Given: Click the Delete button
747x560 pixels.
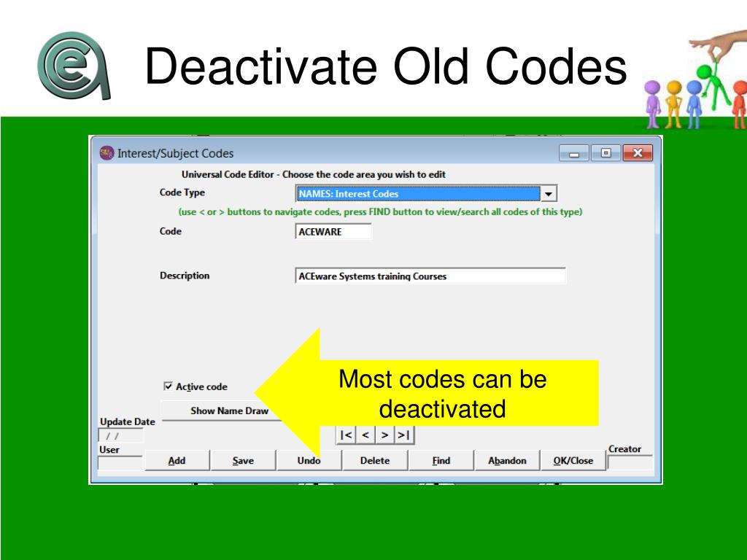Looking at the screenshot, I should (375, 461).
